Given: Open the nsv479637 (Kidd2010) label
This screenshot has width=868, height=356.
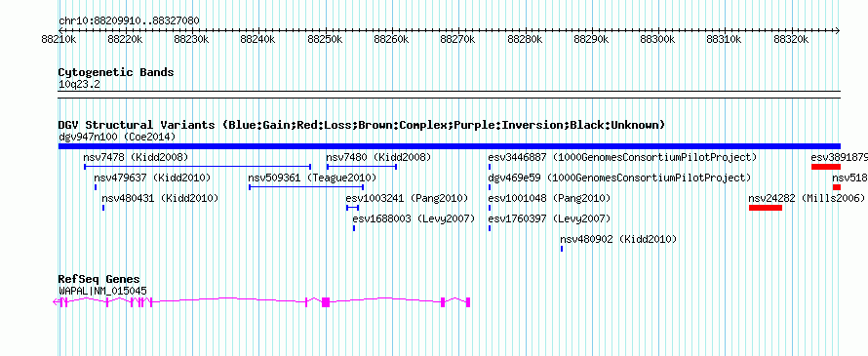Looking at the screenshot, I should pos(152,178).
